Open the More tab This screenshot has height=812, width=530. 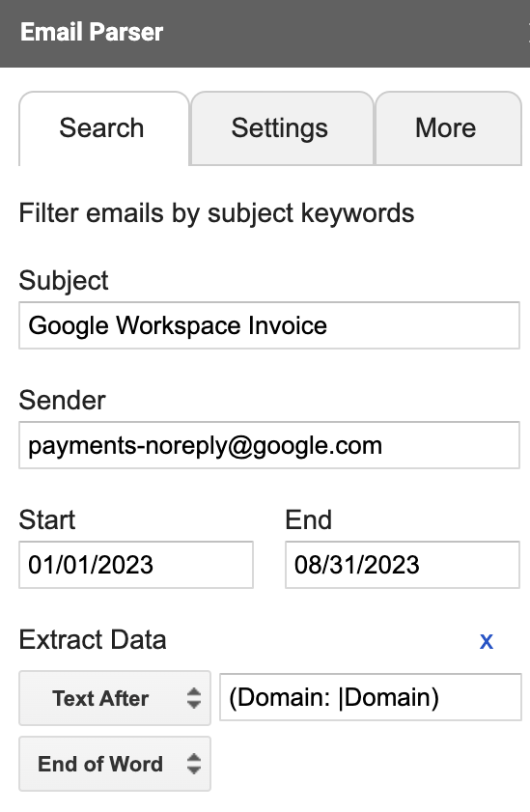click(448, 128)
